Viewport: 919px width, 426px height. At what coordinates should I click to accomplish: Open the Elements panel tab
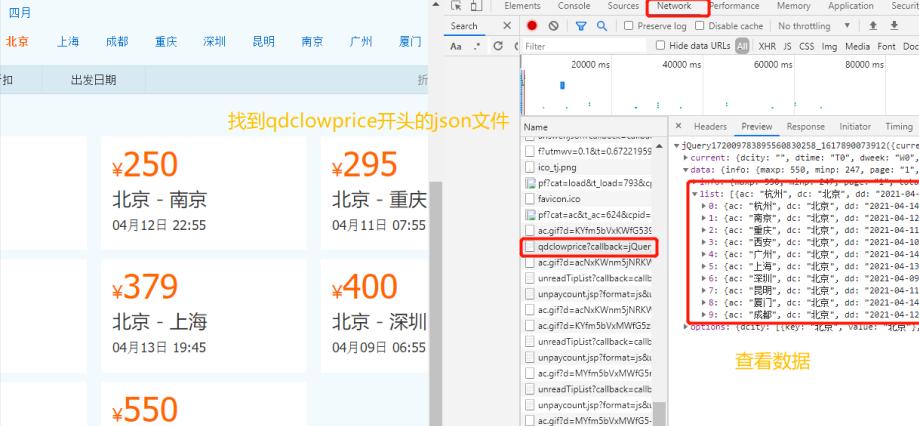pyautogui.click(x=522, y=6)
